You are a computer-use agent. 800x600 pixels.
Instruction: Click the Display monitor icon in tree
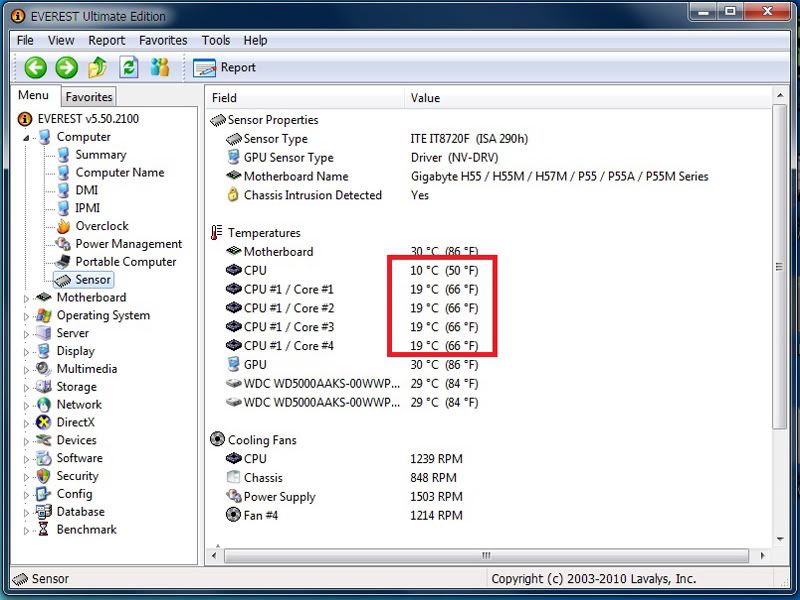point(44,351)
